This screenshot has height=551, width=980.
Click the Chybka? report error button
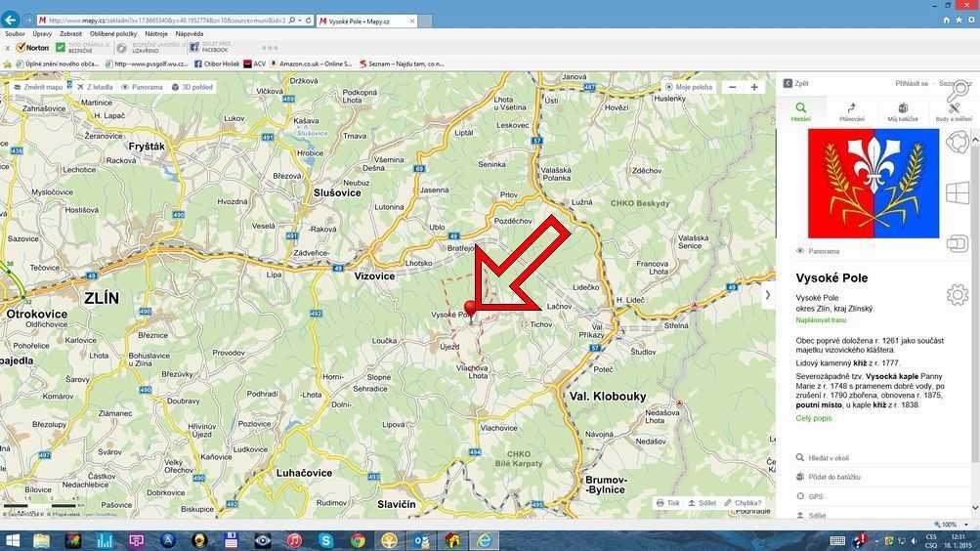point(743,503)
